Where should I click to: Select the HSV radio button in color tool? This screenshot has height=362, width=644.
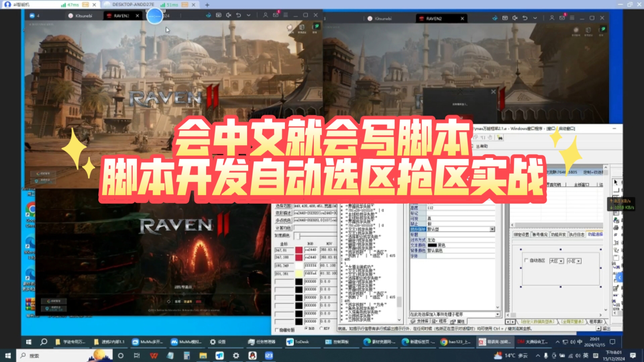[x=321, y=329]
